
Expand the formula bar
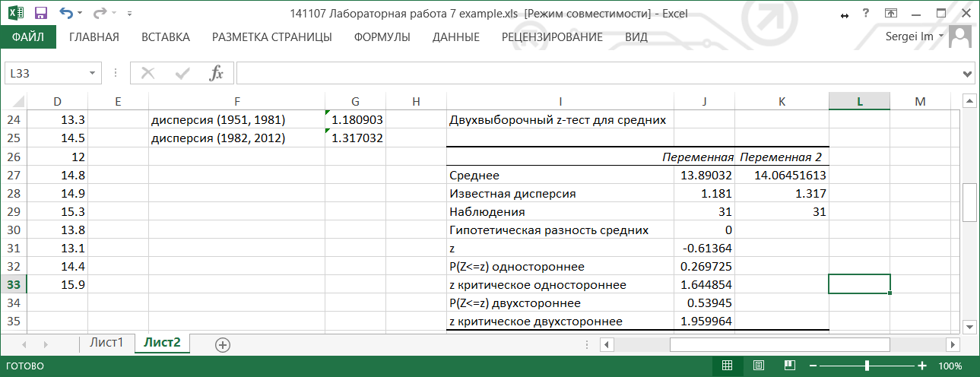click(968, 74)
